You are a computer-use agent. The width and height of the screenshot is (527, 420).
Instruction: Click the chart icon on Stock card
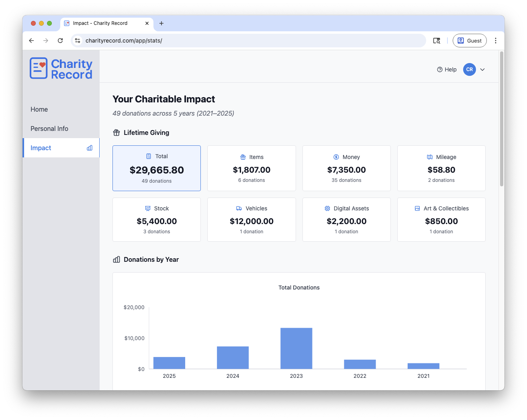click(148, 208)
